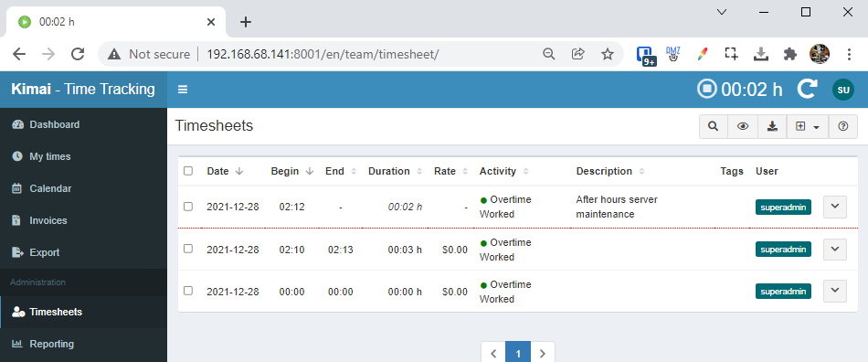
Task: Click the 02:13 end time cell
Action: pos(340,250)
